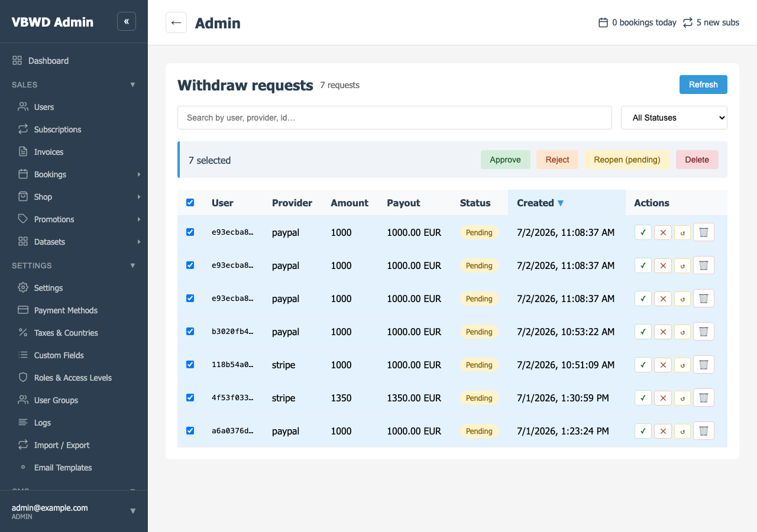The image size is (757, 532).
Task: Focus the search by user, provider field
Action: pos(394,118)
